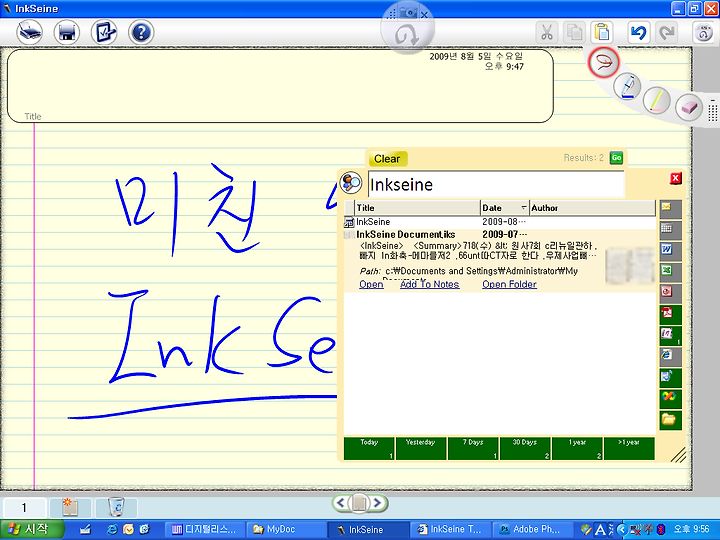The image size is (720, 540).
Task: Click the new page icon at the bottom
Action: point(70,507)
